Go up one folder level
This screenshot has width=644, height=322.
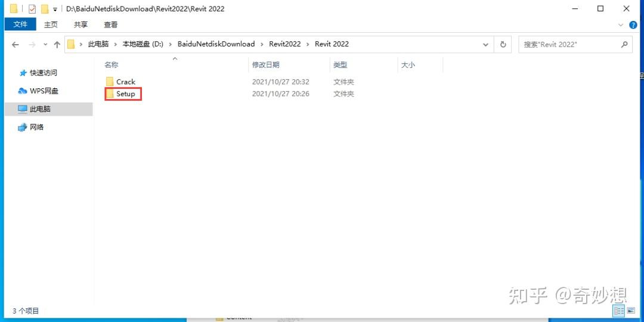(57, 45)
